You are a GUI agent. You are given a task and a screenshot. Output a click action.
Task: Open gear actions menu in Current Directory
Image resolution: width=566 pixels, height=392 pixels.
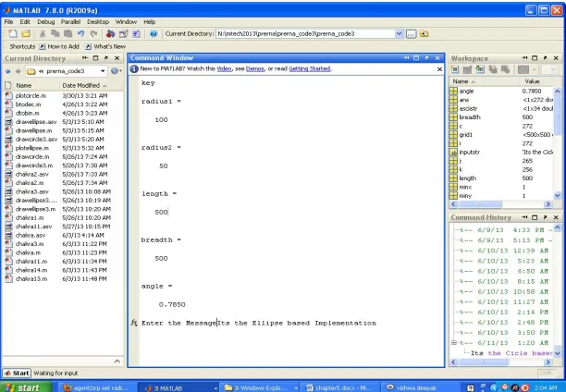[116, 71]
